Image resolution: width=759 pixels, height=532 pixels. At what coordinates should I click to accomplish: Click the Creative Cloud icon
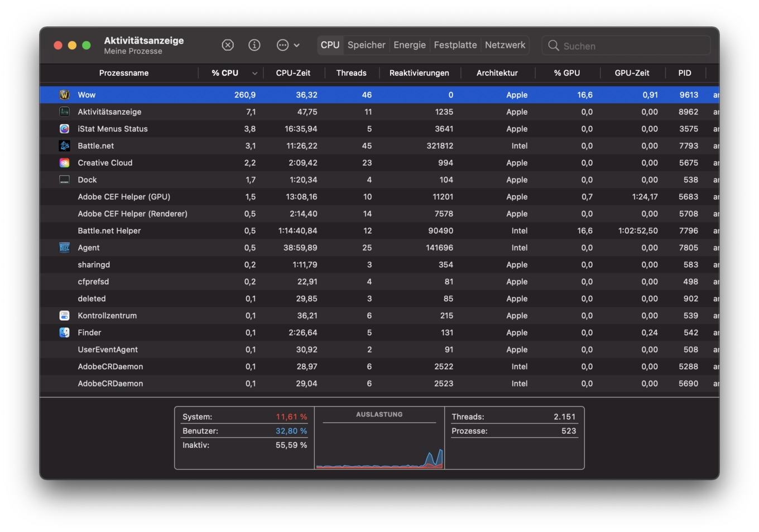tap(65, 163)
